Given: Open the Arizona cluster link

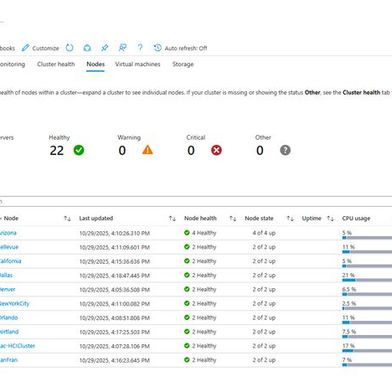Looking at the screenshot, I should pos(8,233).
